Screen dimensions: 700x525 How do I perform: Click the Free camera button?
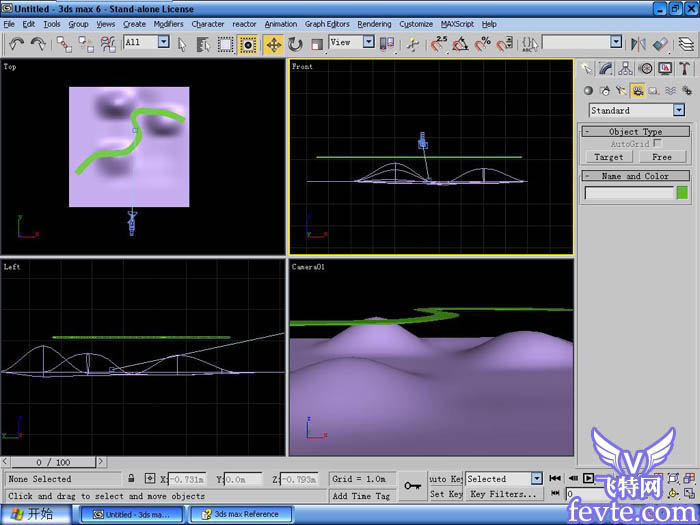(662, 157)
